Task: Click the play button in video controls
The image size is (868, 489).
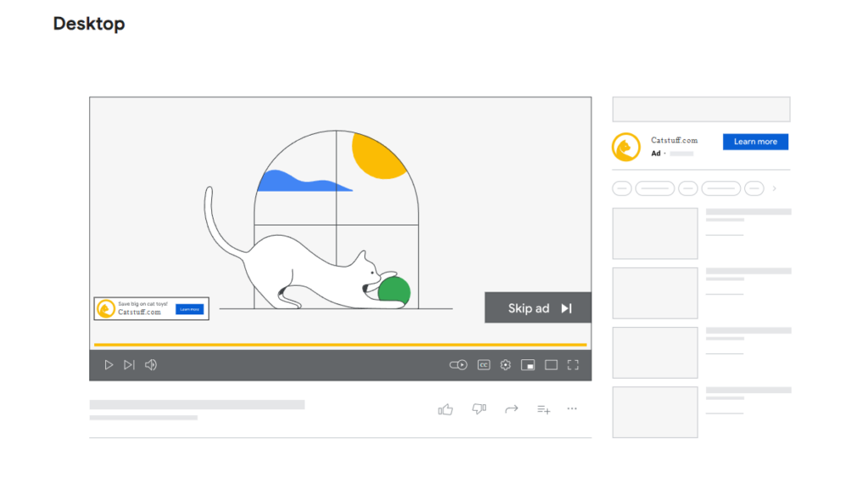Action: pos(108,365)
